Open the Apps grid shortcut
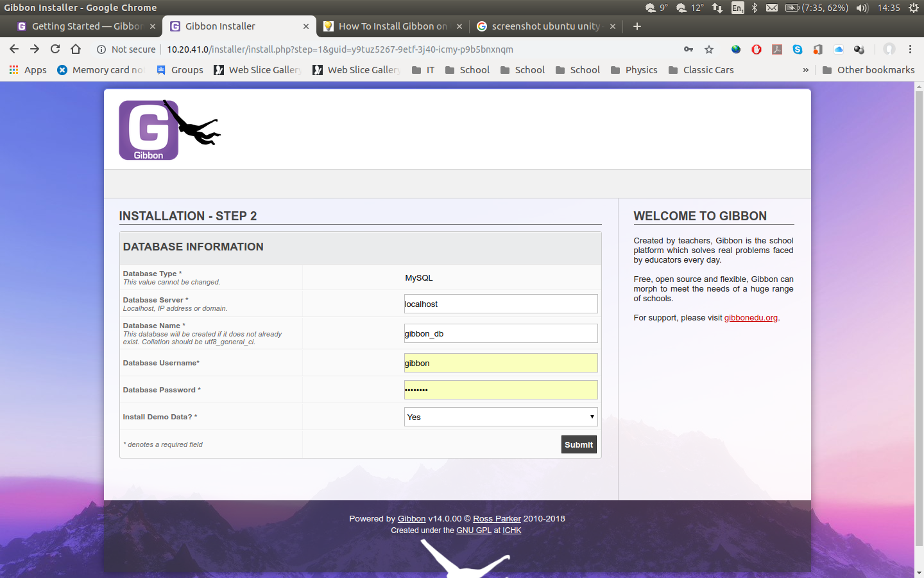The image size is (924, 578). [28, 70]
